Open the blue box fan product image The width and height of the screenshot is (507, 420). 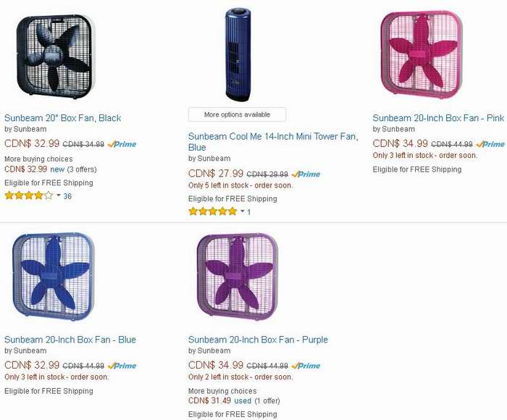point(54,277)
